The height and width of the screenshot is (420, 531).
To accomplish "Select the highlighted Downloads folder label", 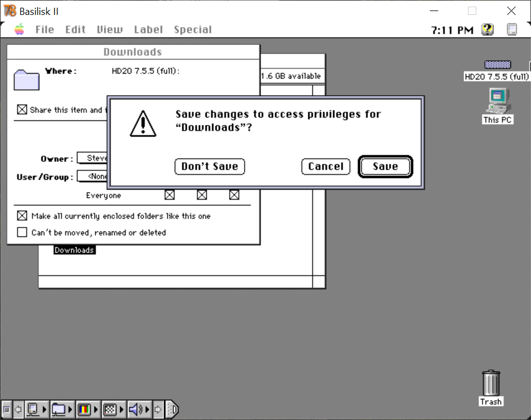I will pos(74,250).
